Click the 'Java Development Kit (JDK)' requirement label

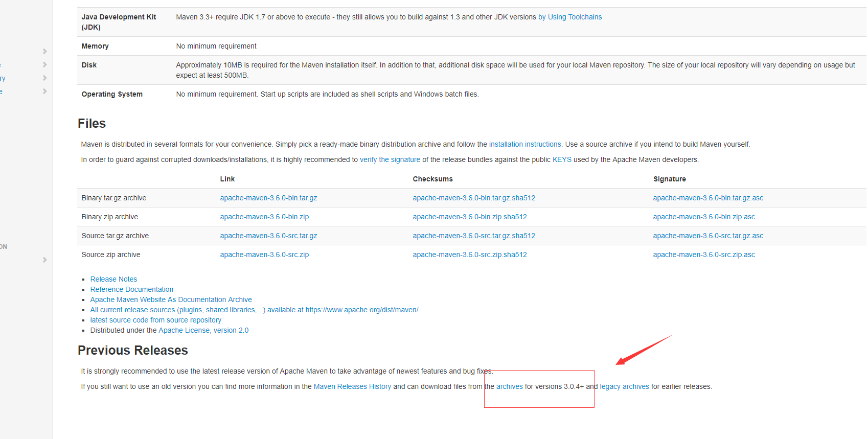[x=119, y=22]
